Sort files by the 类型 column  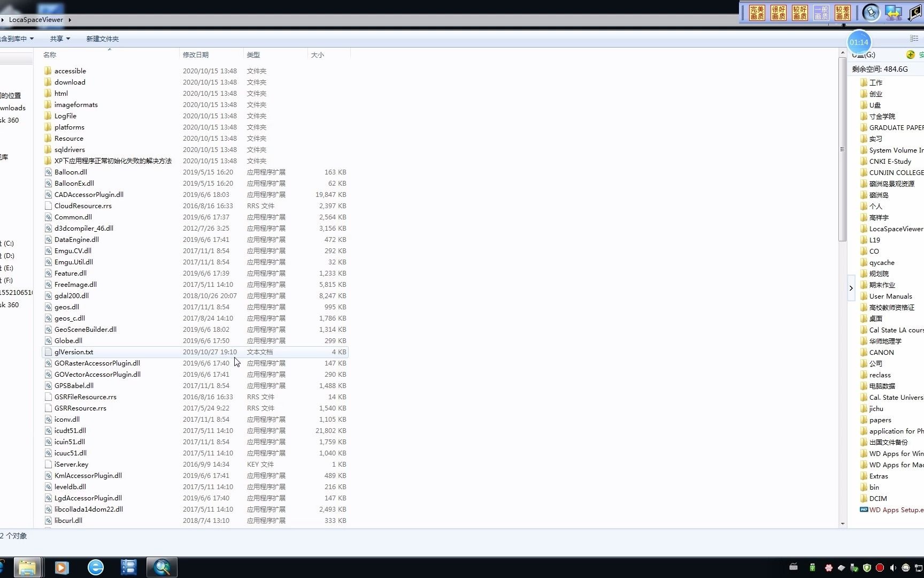tap(253, 55)
